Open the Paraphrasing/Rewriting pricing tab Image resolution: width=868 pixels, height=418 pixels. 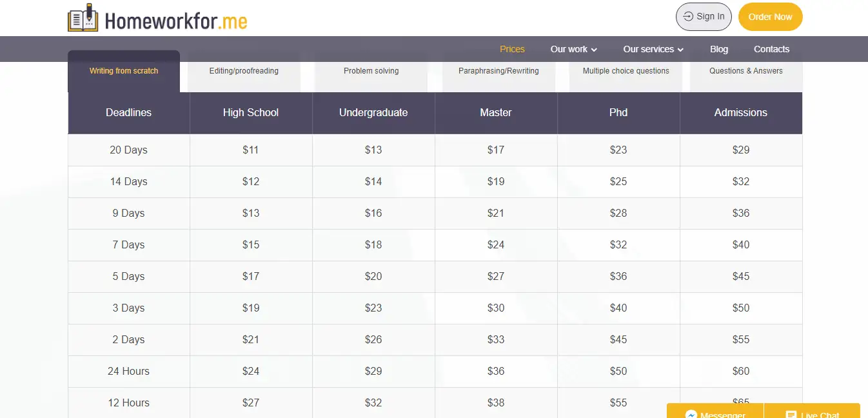498,71
